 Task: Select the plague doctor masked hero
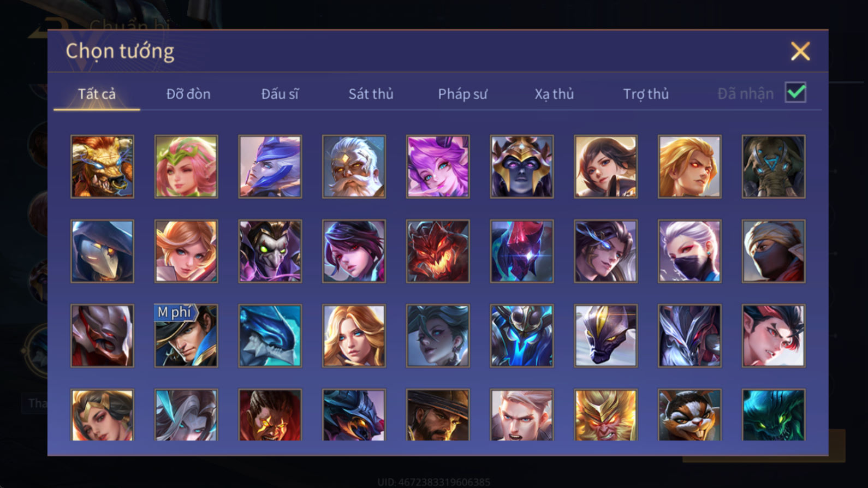tap(102, 251)
